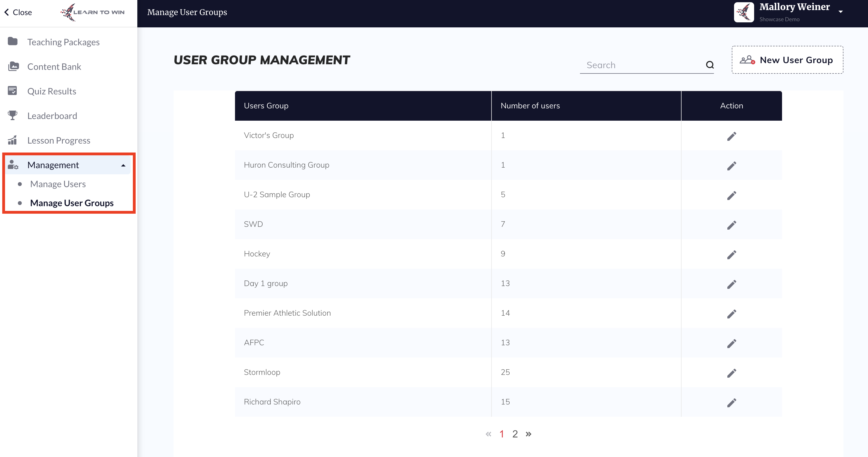The image size is (868, 457).
Task: Edit the Premier Athletic Solution group
Action: (x=731, y=314)
